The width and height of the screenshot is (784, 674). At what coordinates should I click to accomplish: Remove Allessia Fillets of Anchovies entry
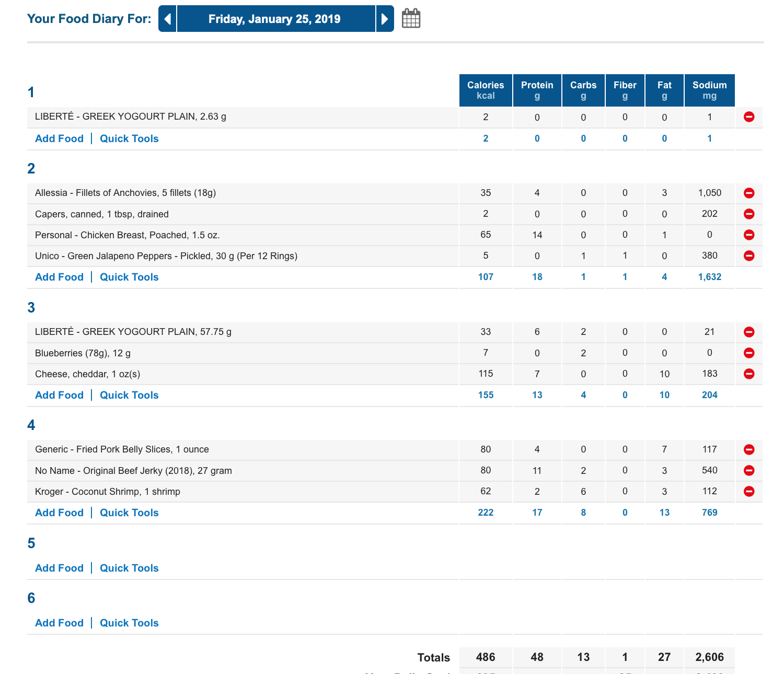click(x=749, y=193)
